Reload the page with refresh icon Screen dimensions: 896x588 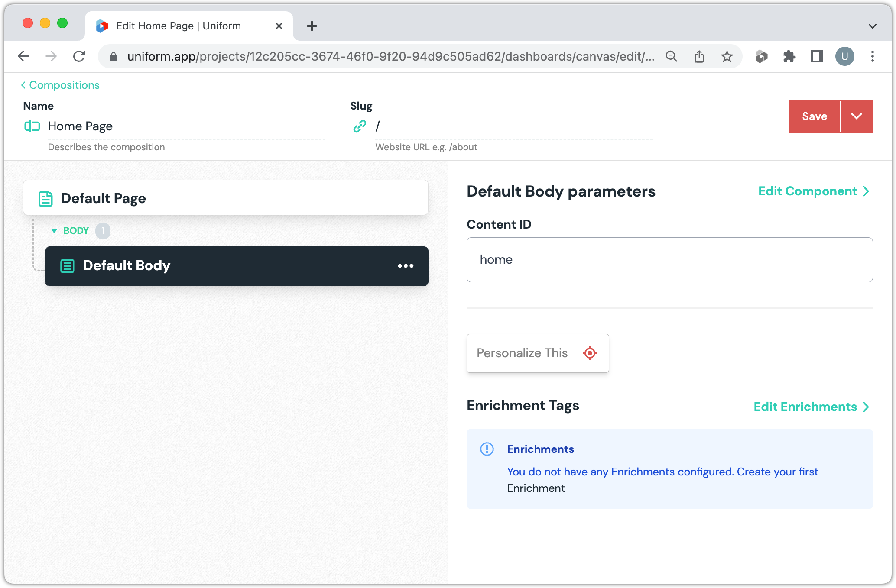click(79, 56)
